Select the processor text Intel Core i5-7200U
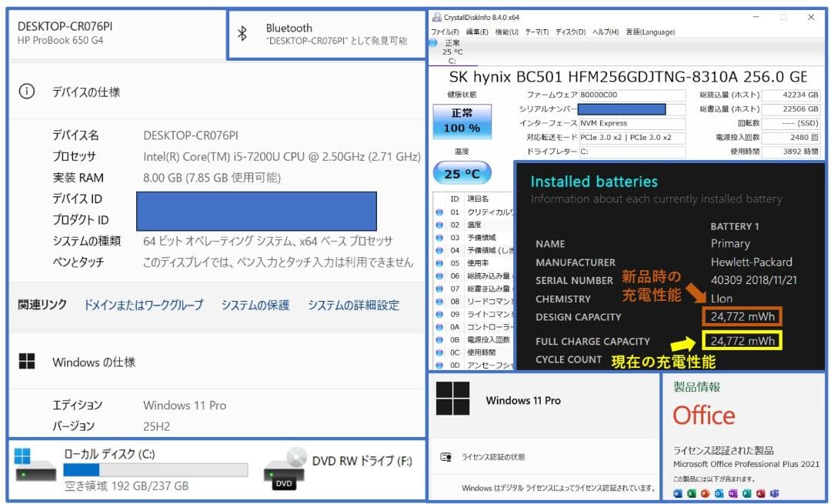Screen dimensions: 831x504 point(282,156)
